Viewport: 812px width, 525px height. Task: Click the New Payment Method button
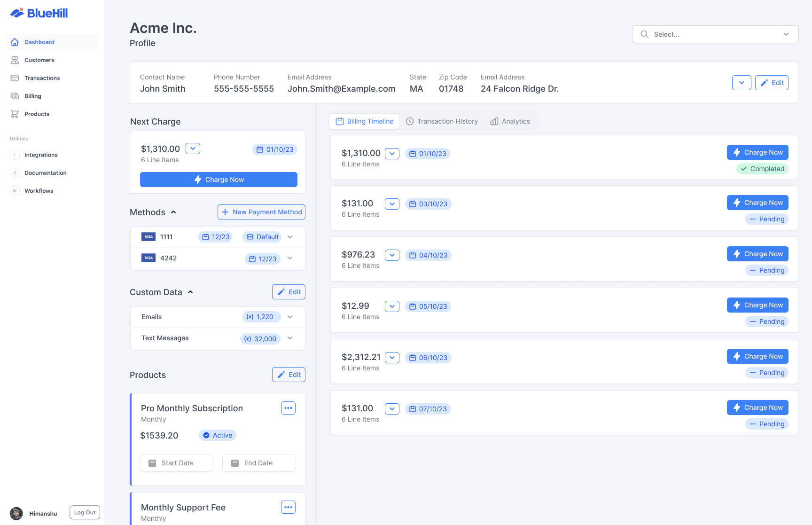pos(261,212)
